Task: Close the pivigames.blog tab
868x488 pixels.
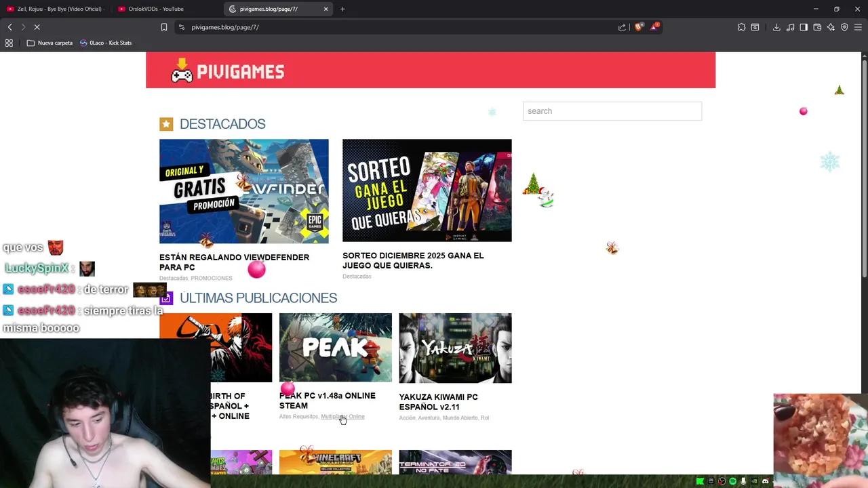Action: (325, 9)
